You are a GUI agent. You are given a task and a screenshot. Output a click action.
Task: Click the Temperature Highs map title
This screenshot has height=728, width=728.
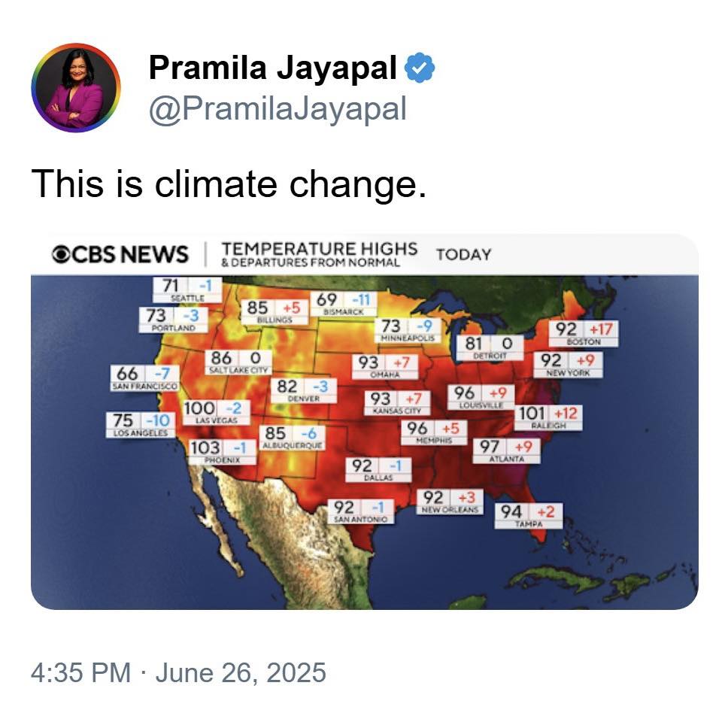tap(320, 254)
